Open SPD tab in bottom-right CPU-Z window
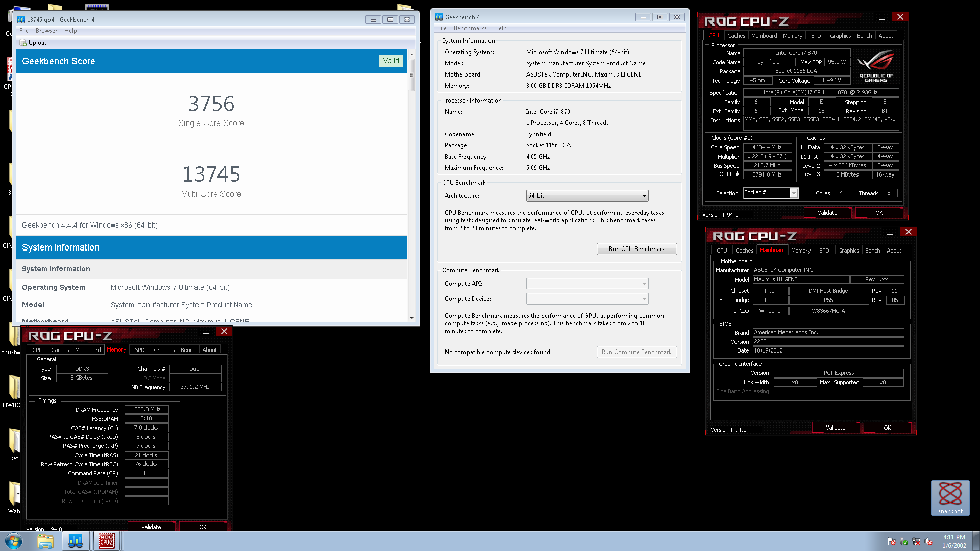This screenshot has width=980, height=551. coord(824,251)
